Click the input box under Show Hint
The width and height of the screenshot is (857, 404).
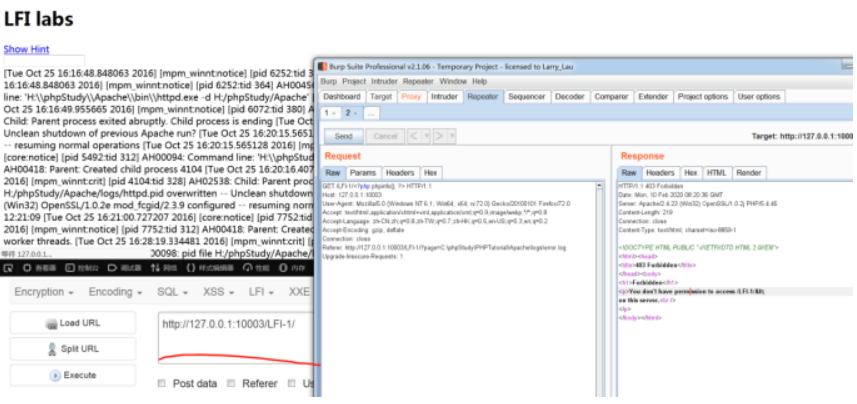44,61
